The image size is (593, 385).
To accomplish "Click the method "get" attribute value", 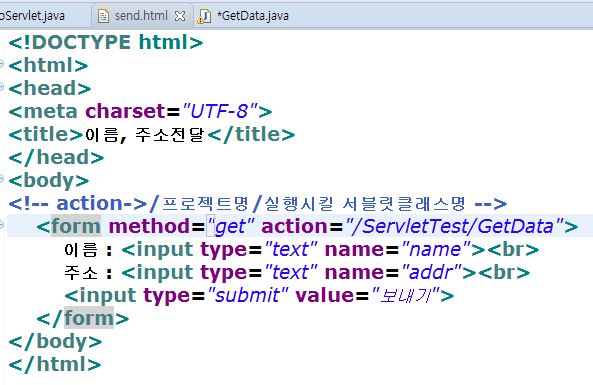I will 231,227.
